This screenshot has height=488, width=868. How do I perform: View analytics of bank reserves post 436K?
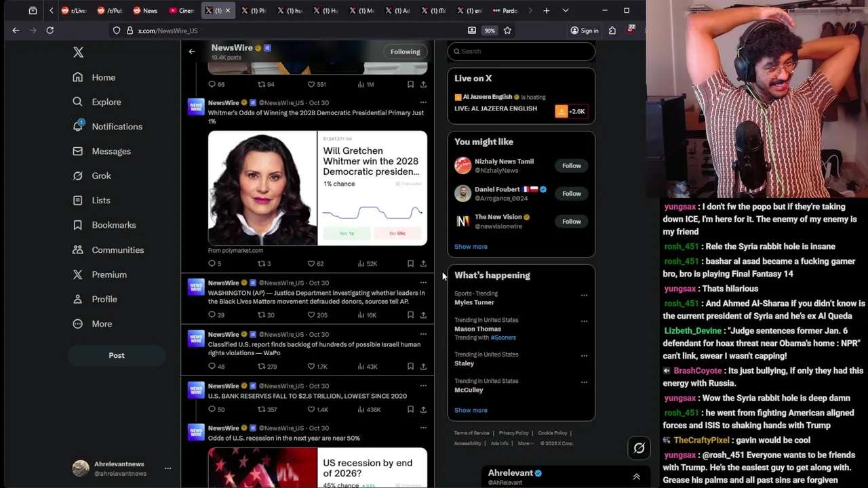369,410
